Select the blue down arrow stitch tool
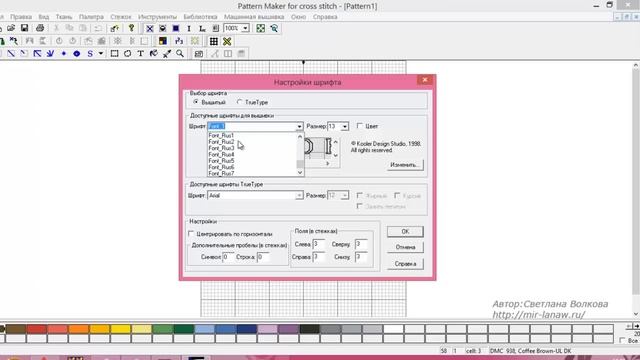640x360 pixels. point(50,53)
